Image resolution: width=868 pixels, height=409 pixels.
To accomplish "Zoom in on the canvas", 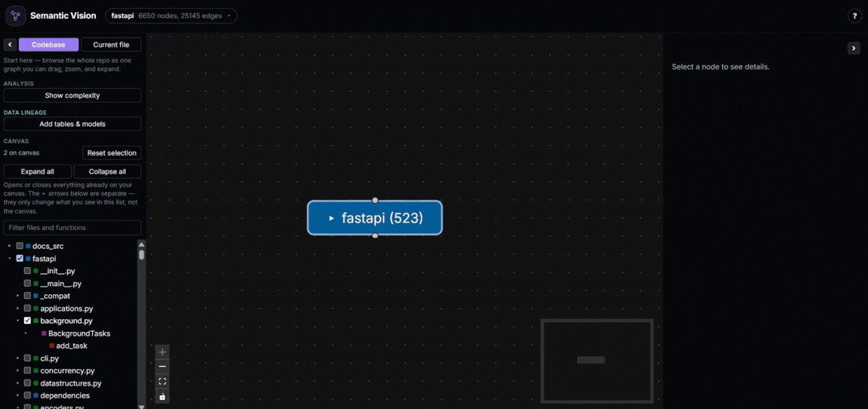I will click(162, 352).
